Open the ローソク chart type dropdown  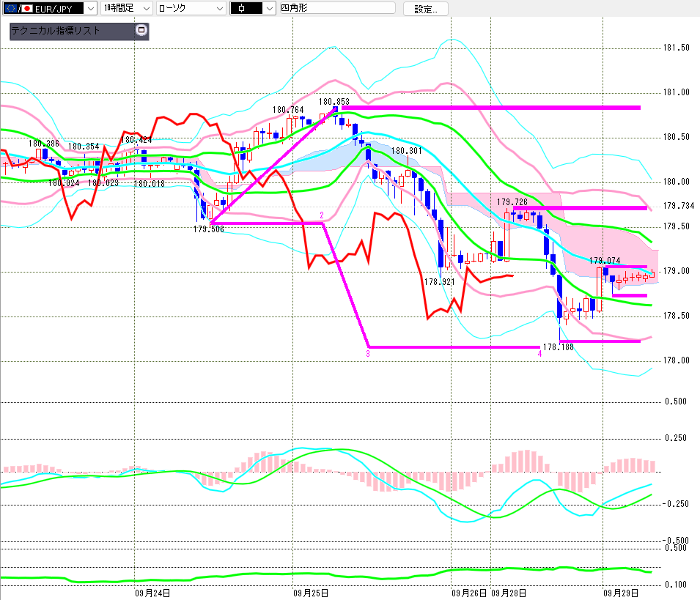click(x=191, y=9)
